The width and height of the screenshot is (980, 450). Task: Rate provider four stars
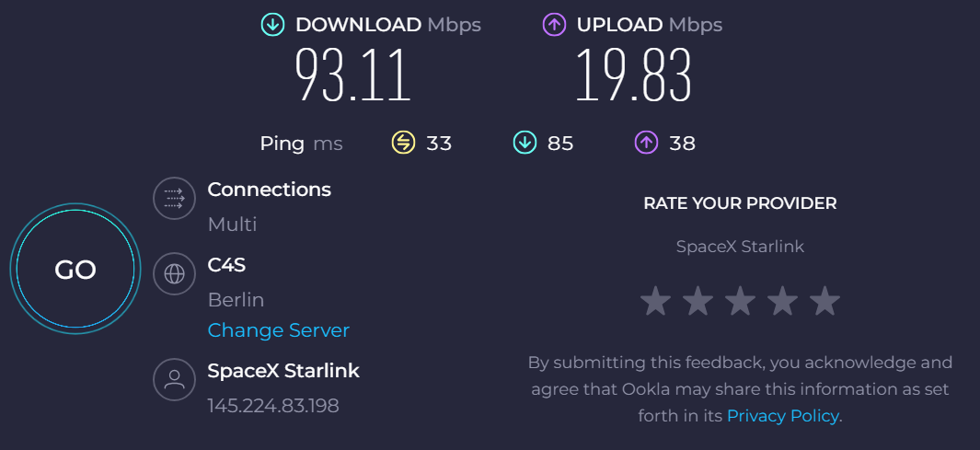782,300
